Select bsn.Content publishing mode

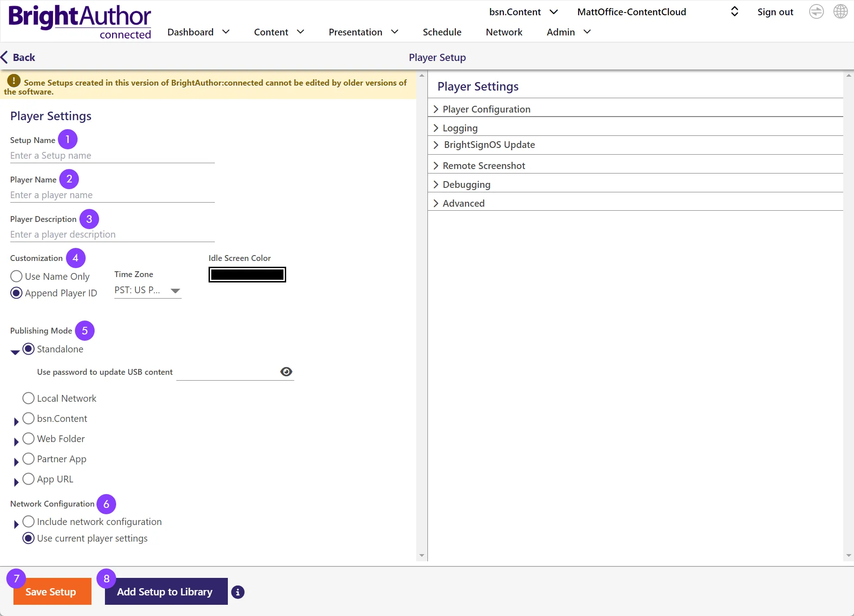[28, 418]
